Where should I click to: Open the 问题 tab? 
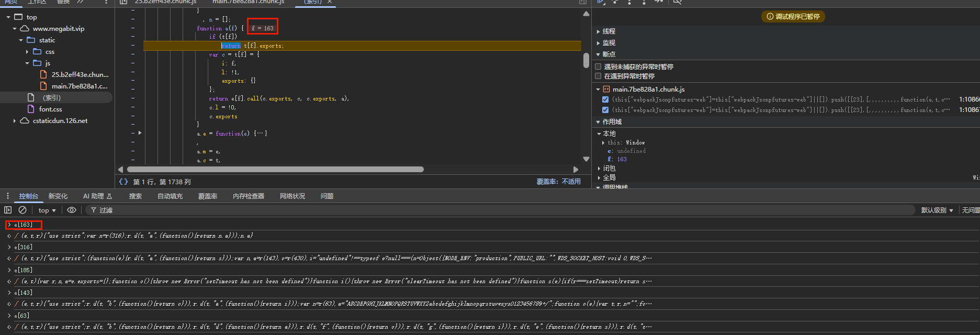327,196
